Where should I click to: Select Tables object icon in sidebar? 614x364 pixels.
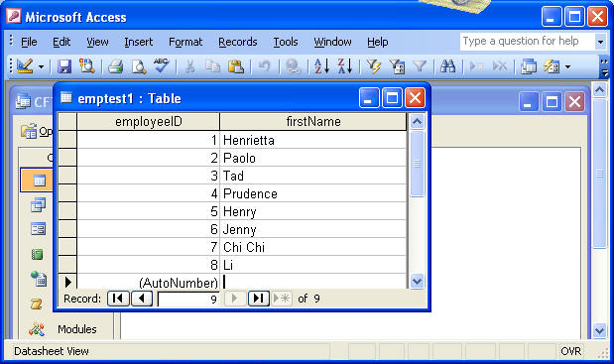(39, 181)
